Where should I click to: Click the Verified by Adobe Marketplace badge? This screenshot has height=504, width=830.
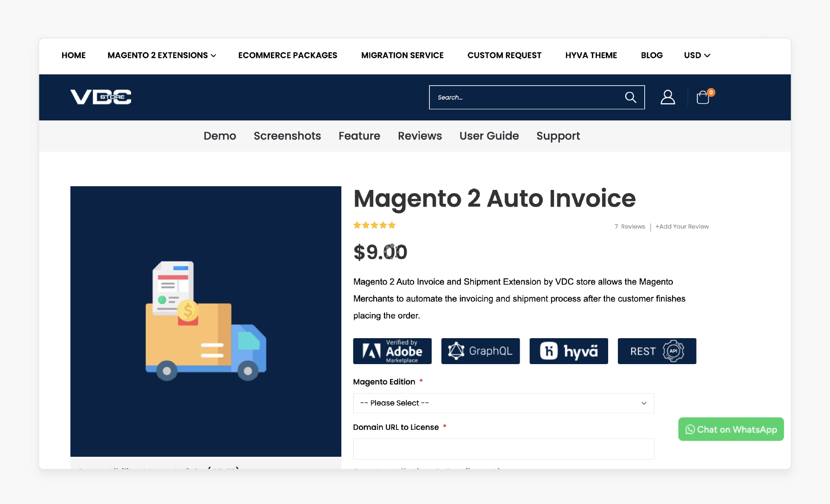pos(392,351)
